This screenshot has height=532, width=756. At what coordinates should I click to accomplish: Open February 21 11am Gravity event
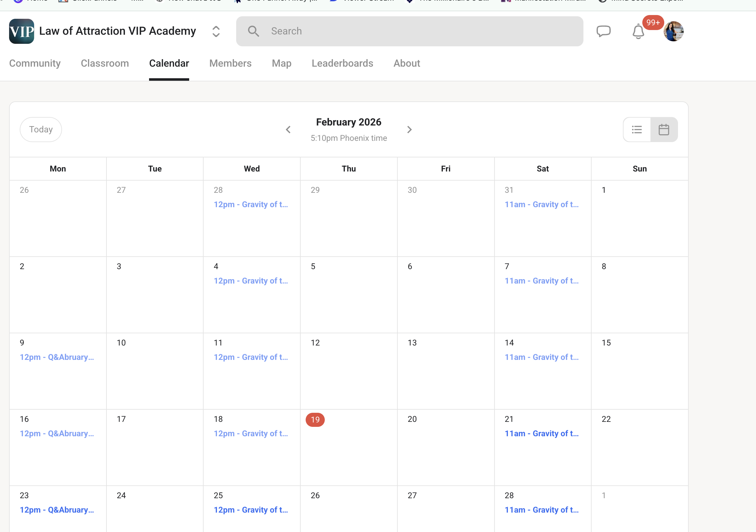pyautogui.click(x=541, y=433)
